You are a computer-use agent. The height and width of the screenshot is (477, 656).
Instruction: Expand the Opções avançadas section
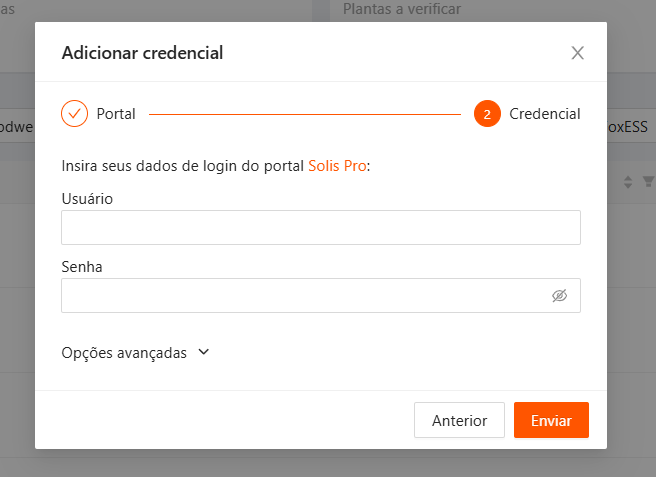click(x=124, y=353)
